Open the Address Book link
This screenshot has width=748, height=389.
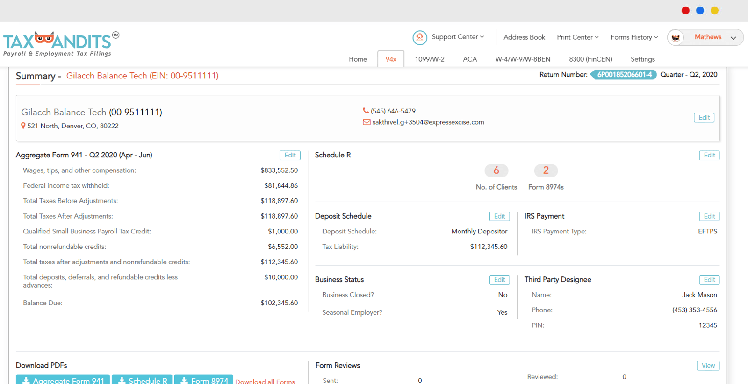(524, 37)
